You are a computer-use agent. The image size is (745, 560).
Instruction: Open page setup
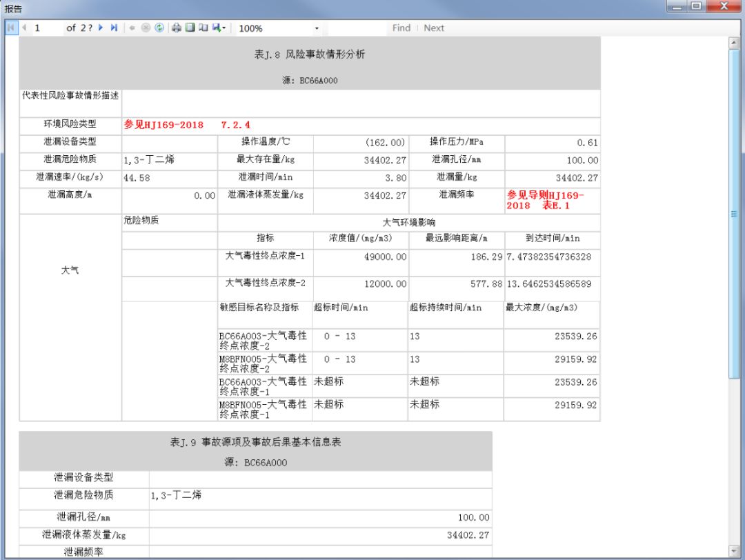(203, 28)
